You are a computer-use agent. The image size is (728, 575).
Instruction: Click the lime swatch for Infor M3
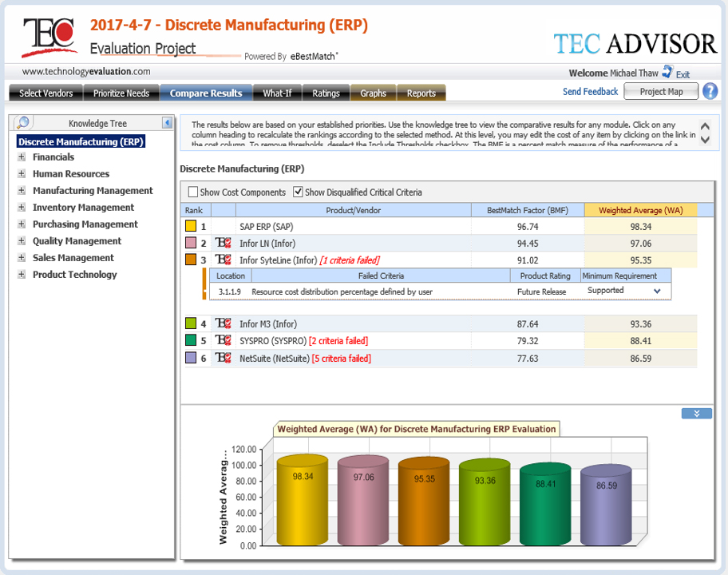191,323
